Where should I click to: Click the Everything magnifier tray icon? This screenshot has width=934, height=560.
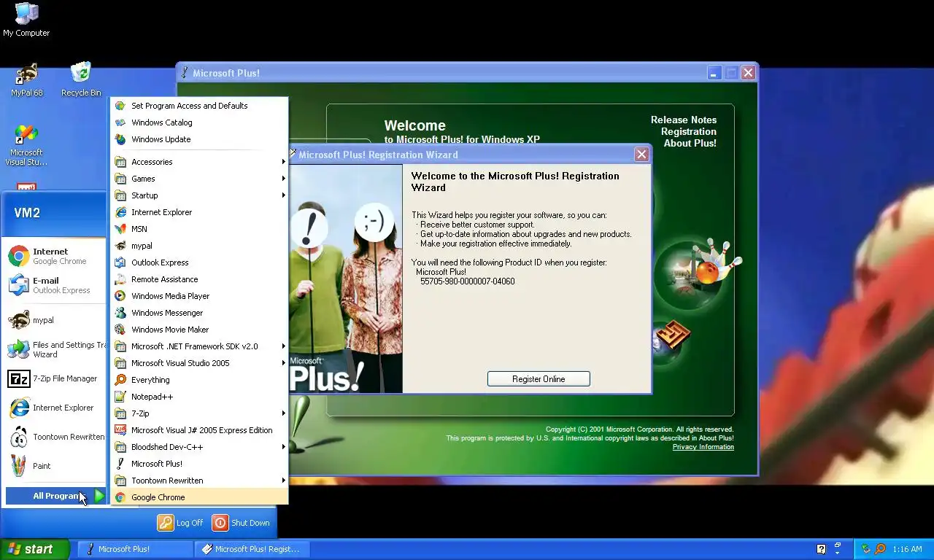(880, 549)
